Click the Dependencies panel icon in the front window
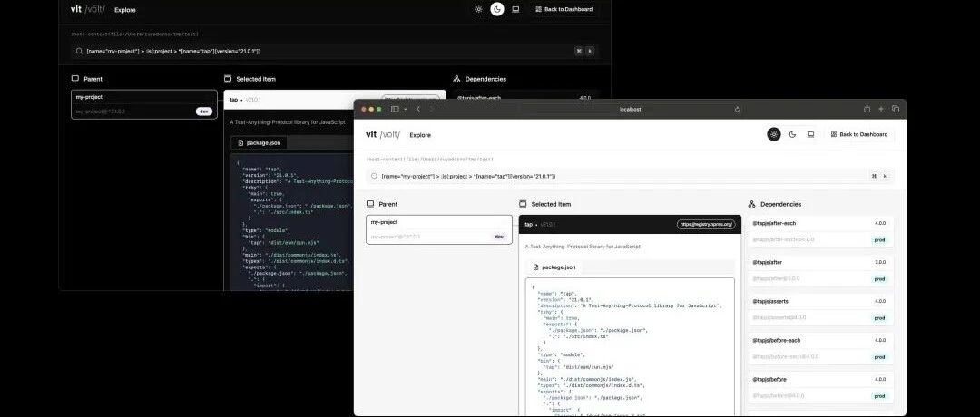This screenshot has height=417, width=980. (x=752, y=204)
